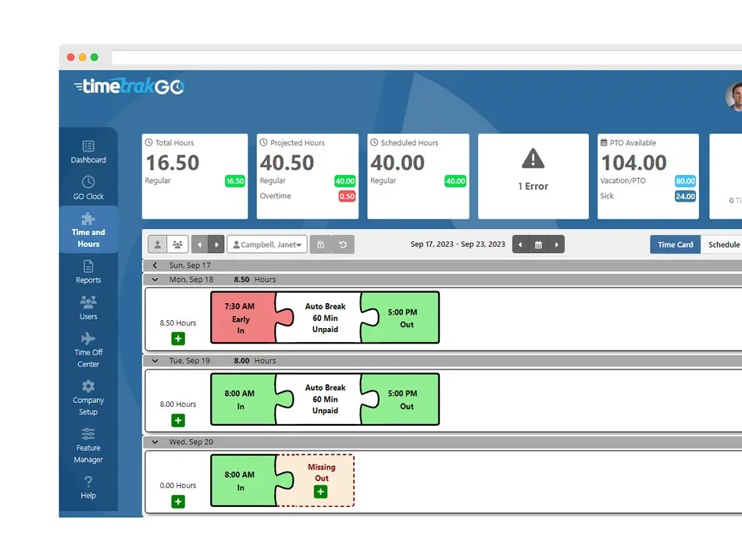
Task: Open the calendar date picker
Action: coord(538,244)
